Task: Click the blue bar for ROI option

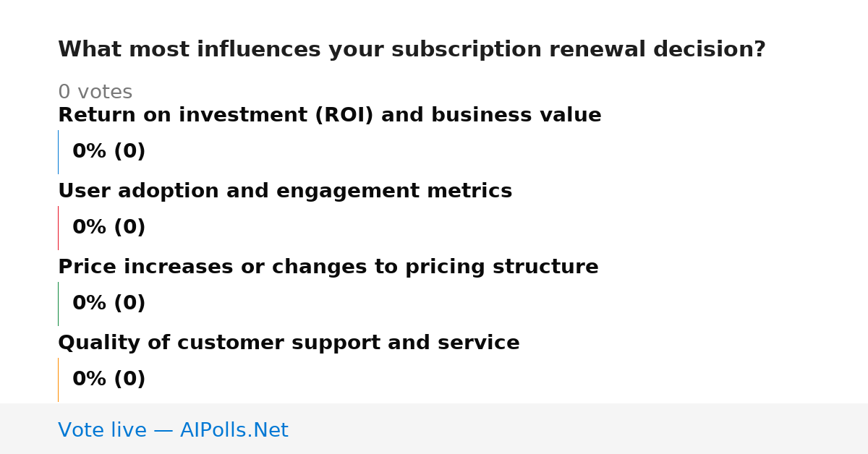Action: click(58, 152)
